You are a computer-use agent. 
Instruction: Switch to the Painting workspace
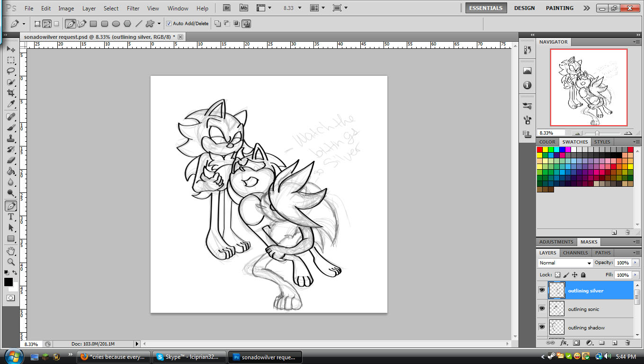[559, 8]
